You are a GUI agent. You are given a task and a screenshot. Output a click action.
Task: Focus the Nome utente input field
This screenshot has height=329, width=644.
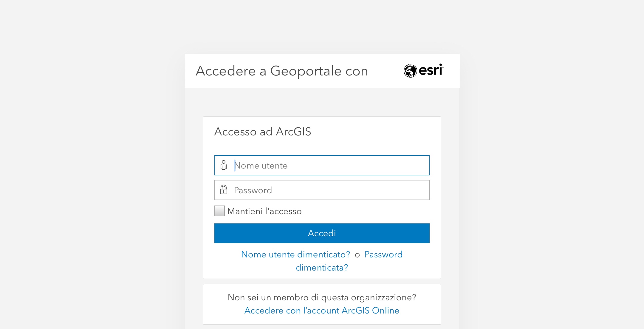(322, 165)
